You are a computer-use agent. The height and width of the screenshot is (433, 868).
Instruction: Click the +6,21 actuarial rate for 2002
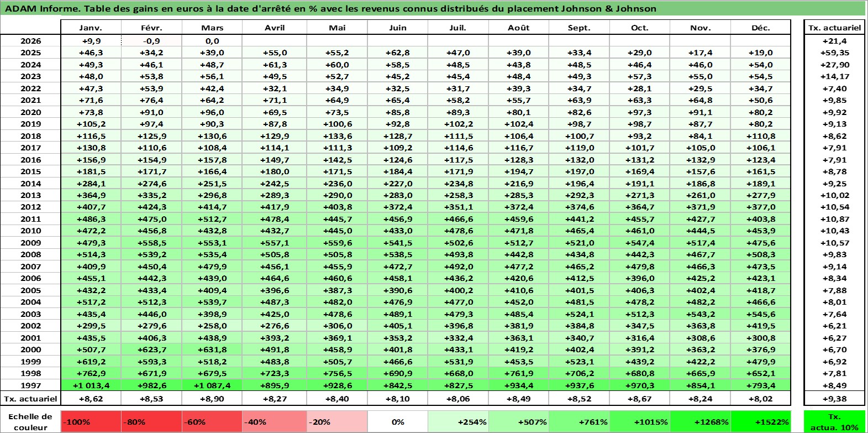835,326
